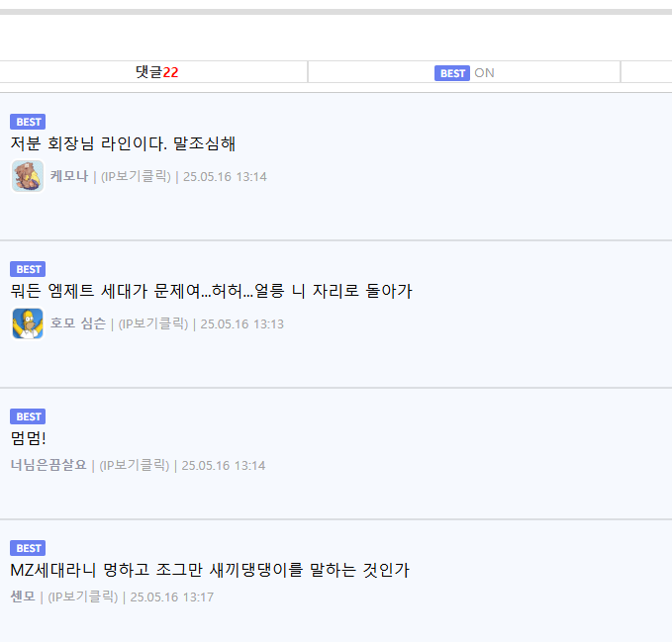Open user profile 케모나

69,176
